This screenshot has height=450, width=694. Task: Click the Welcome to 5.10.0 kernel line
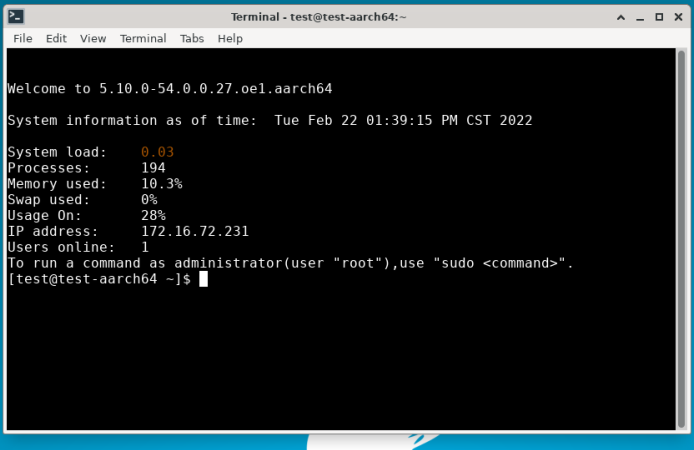(x=170, y=88)
